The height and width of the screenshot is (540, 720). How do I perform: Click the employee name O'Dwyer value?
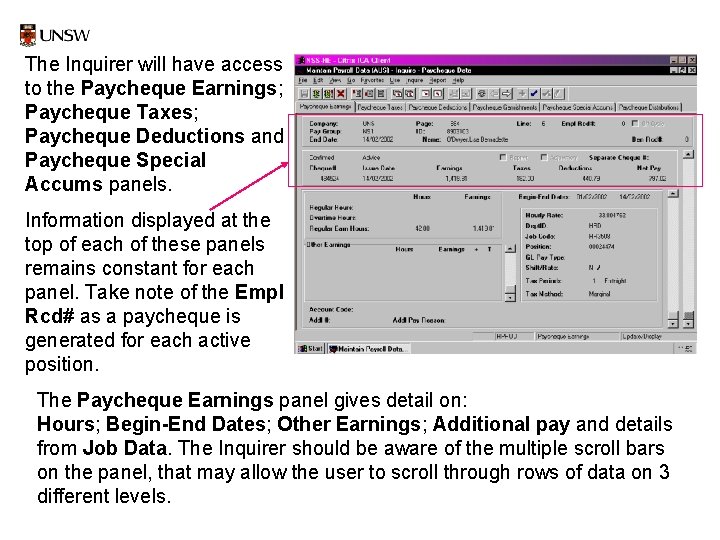478,139
